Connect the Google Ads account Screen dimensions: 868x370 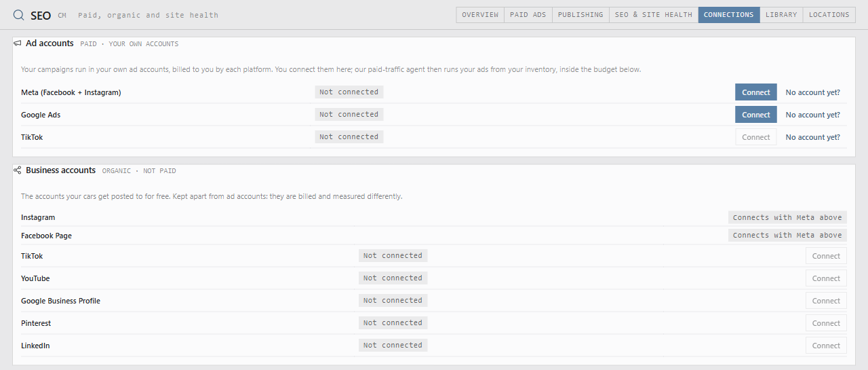756,115
